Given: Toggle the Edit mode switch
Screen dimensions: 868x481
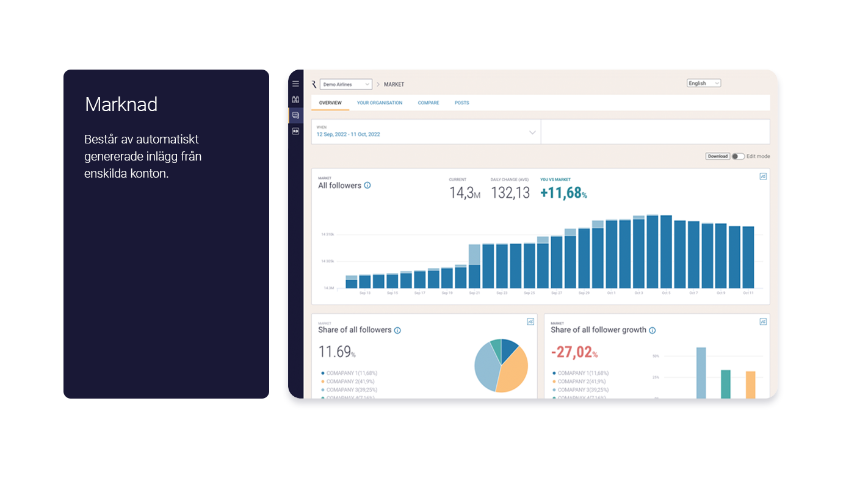Looking at the screenshot, I should click(738, 156).
